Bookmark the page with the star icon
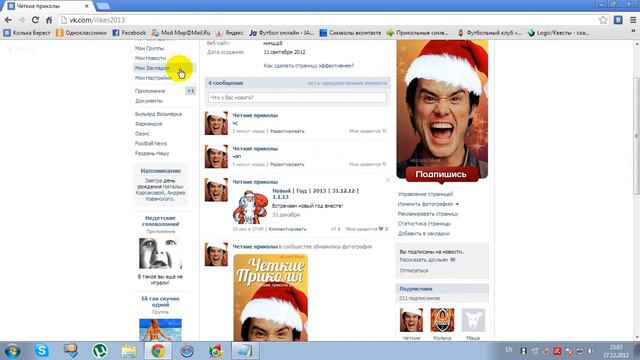This screenshot has height=360, width=640. [603, 20]
